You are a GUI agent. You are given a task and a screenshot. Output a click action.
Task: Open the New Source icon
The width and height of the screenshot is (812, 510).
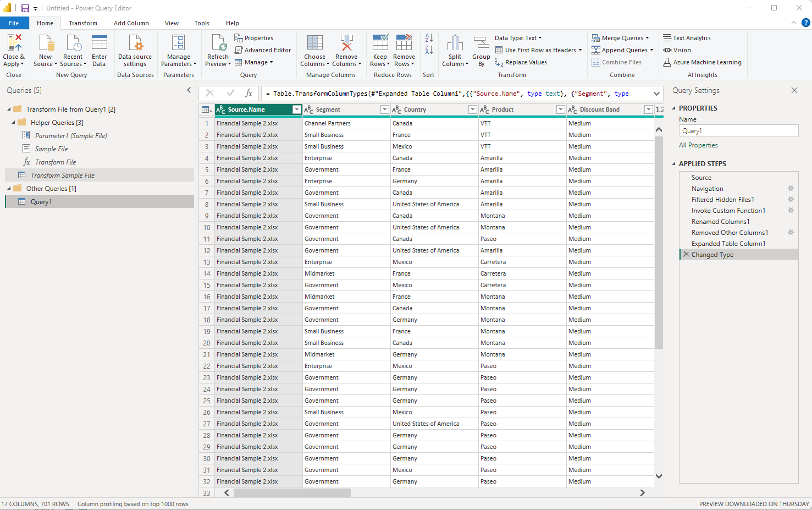point(46,43)
